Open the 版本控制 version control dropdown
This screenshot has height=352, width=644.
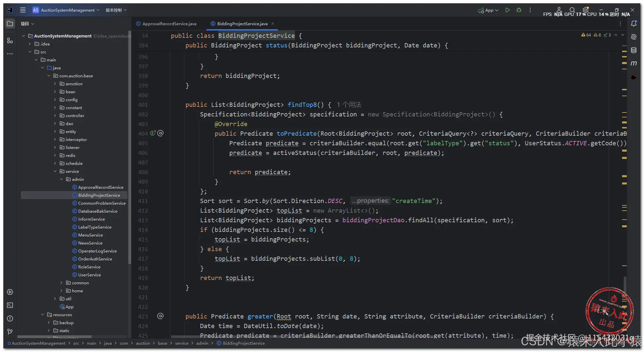click(x=116, y=10)
